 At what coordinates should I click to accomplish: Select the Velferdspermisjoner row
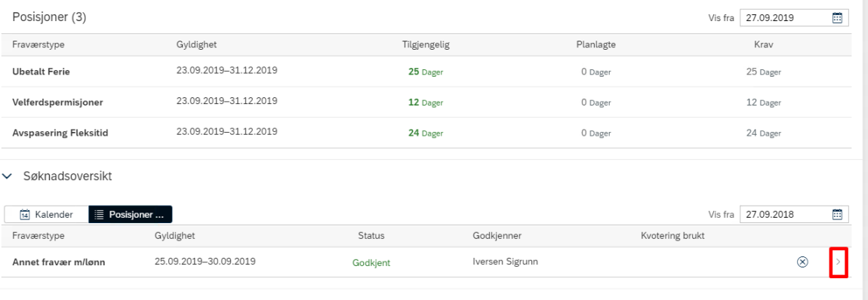pos(426,103)
